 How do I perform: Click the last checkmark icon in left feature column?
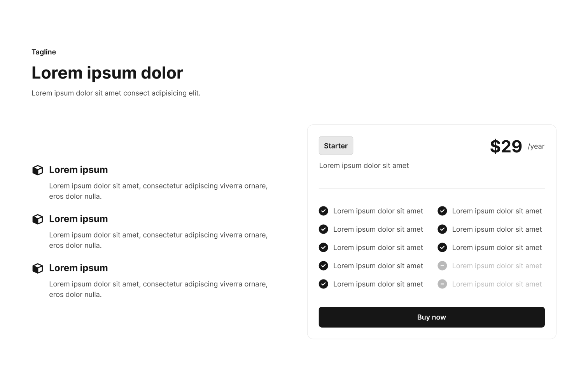(324, 284)
